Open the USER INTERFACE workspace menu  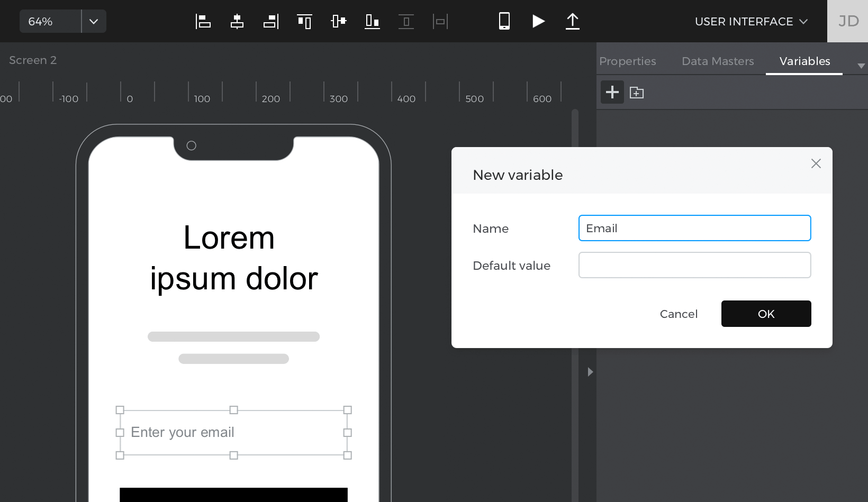click(x=751, y=22)
